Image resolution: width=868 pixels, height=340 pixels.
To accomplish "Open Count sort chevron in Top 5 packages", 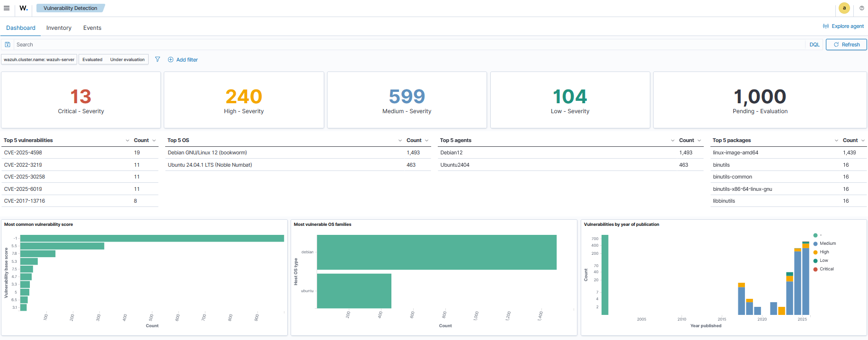I will 863,141.
